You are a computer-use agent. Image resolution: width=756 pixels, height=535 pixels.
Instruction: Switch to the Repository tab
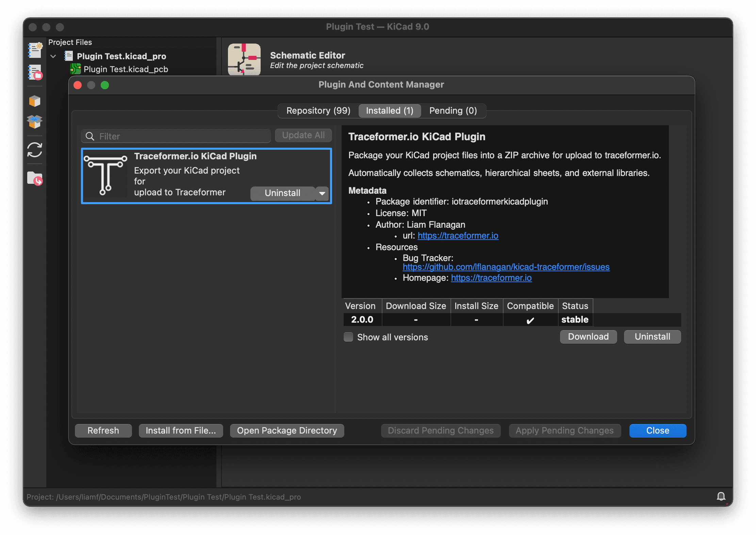click(318, 110)
